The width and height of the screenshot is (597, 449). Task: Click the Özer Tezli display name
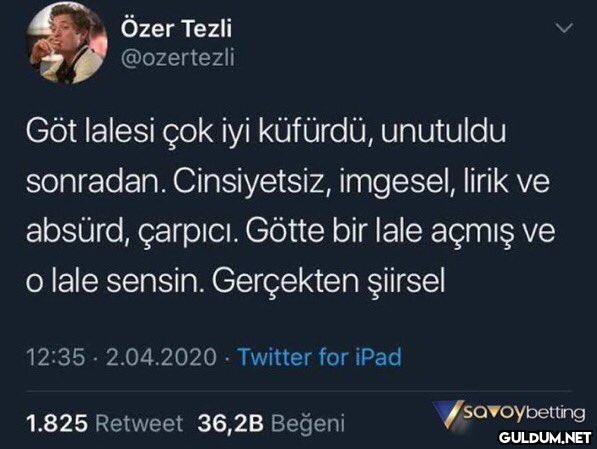click(176, 28)
